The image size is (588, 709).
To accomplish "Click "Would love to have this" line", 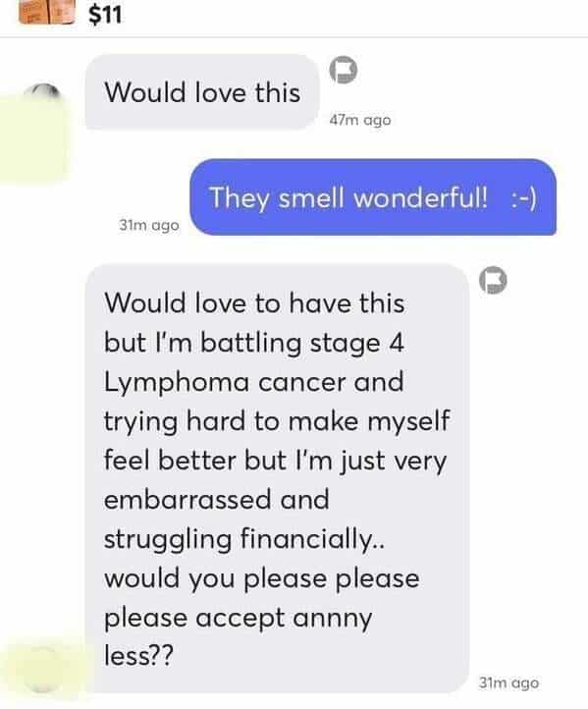I will 254,302.
